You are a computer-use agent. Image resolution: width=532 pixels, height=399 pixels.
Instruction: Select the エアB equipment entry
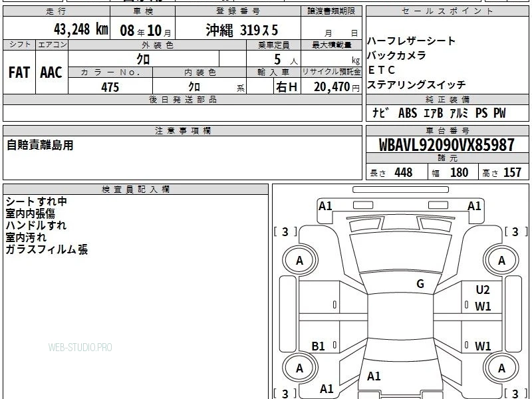434,112
